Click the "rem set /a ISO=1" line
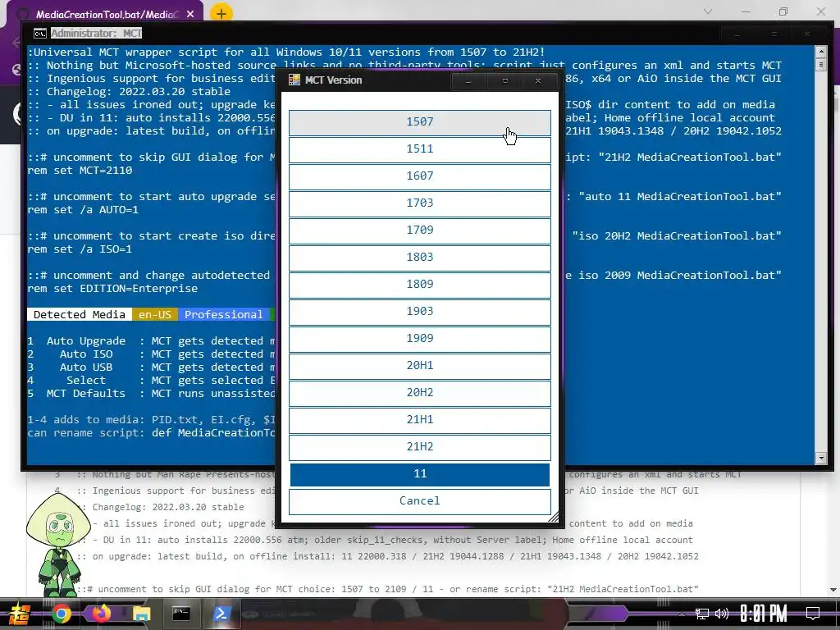 [x=80, y=249]
